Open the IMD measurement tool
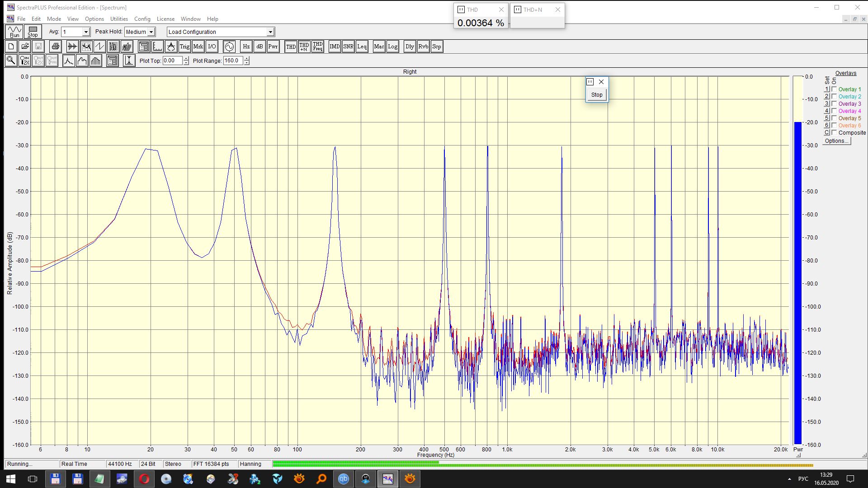 [335, 47]
